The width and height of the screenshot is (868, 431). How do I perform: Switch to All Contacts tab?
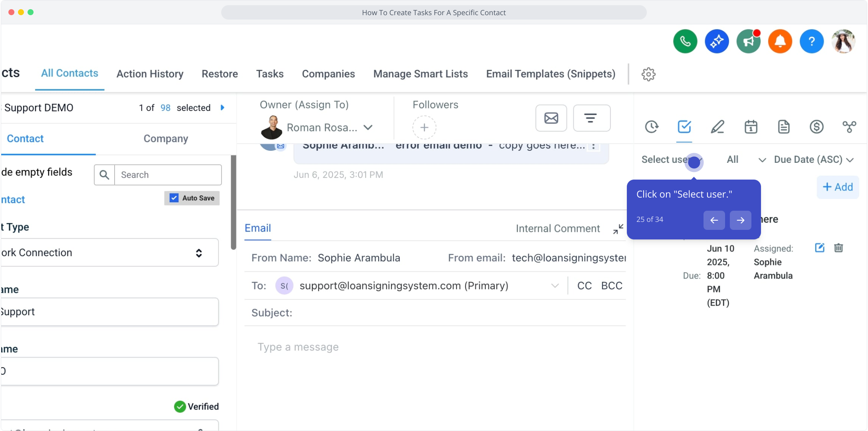pos(69,73)
